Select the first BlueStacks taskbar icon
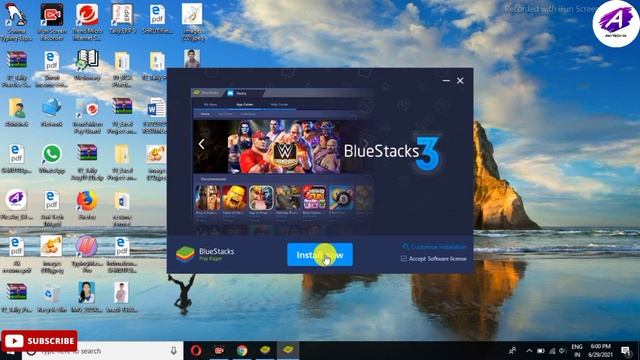 point(265,351)
